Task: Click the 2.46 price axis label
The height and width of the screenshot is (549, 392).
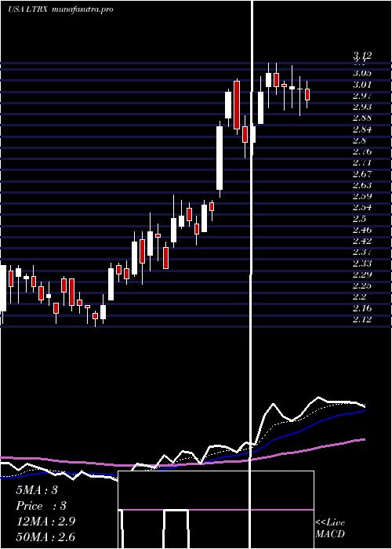Action: coord(362,230)
